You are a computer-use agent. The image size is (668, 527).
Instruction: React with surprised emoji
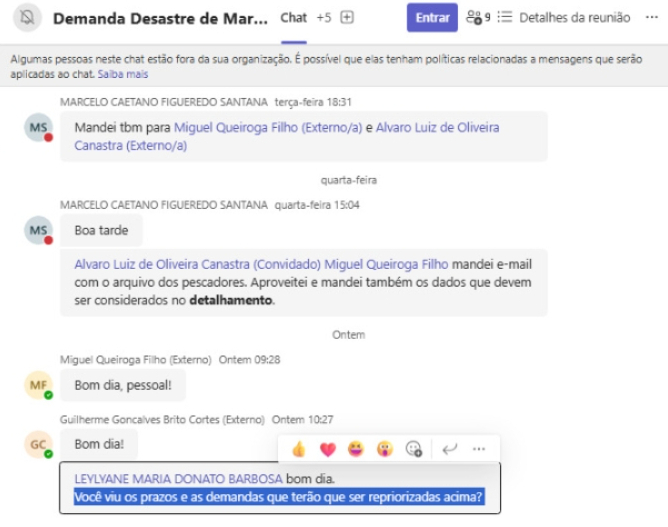point(384,449)
